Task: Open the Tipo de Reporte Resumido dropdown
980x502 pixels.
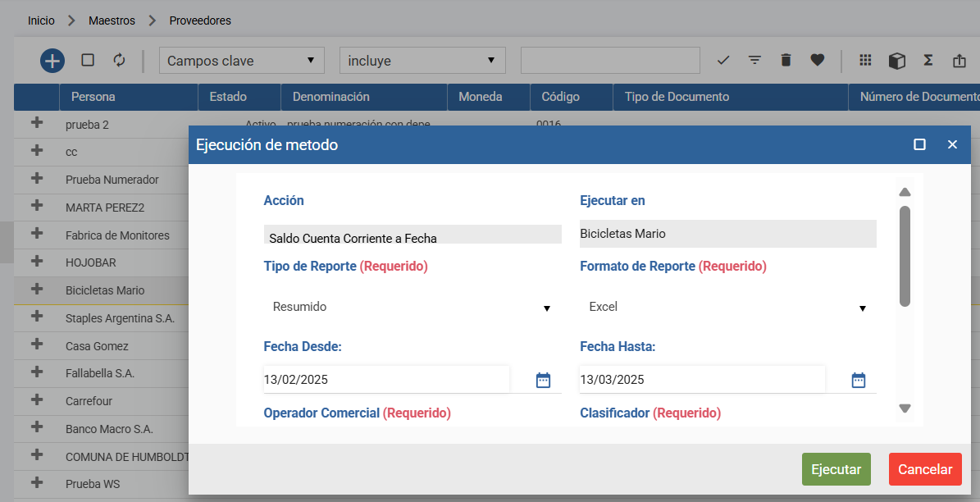Action: [413, 307]
